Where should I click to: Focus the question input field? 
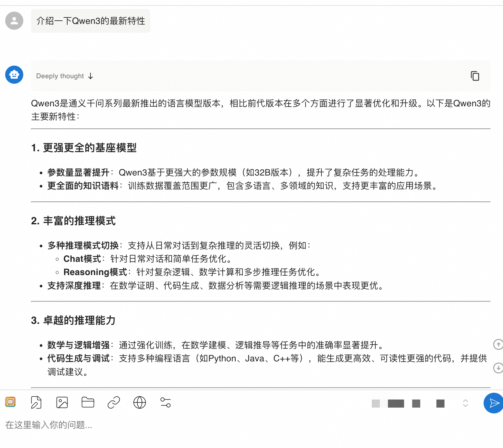pyautogui.click(x=251, y=425)
